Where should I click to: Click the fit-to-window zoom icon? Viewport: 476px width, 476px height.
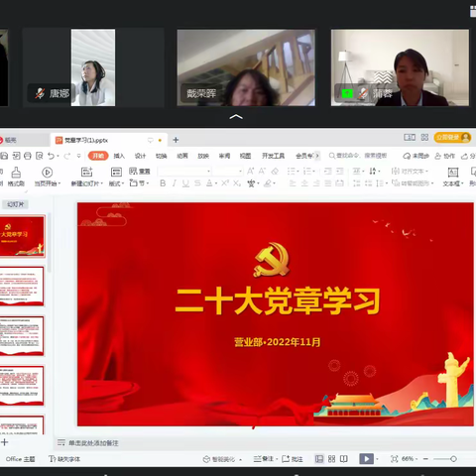[394, 459]
